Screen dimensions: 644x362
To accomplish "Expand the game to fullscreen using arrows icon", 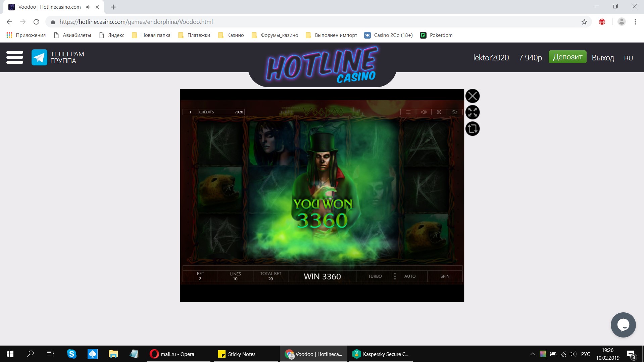I will click(x=472, y=112).
